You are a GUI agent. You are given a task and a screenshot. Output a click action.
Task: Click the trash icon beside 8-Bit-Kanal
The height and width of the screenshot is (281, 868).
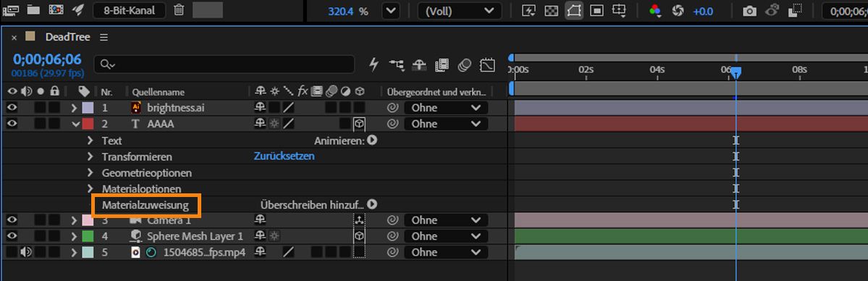(x=179, y=10)
